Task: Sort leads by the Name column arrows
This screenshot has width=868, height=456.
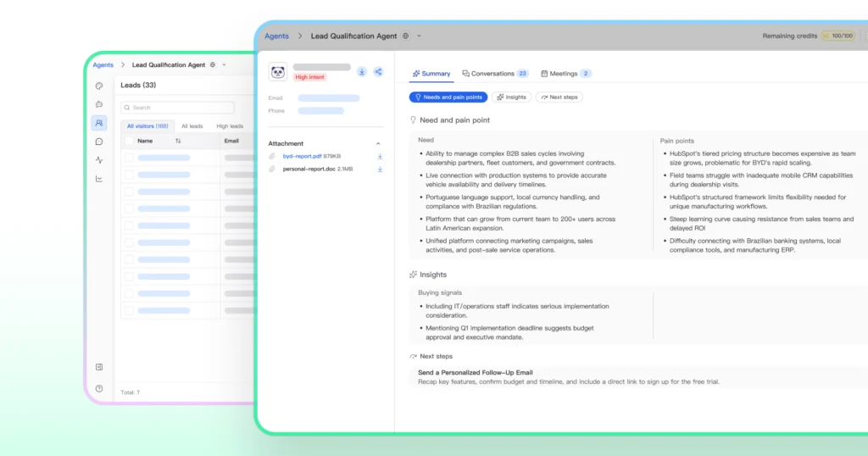Action: (178, 141)
